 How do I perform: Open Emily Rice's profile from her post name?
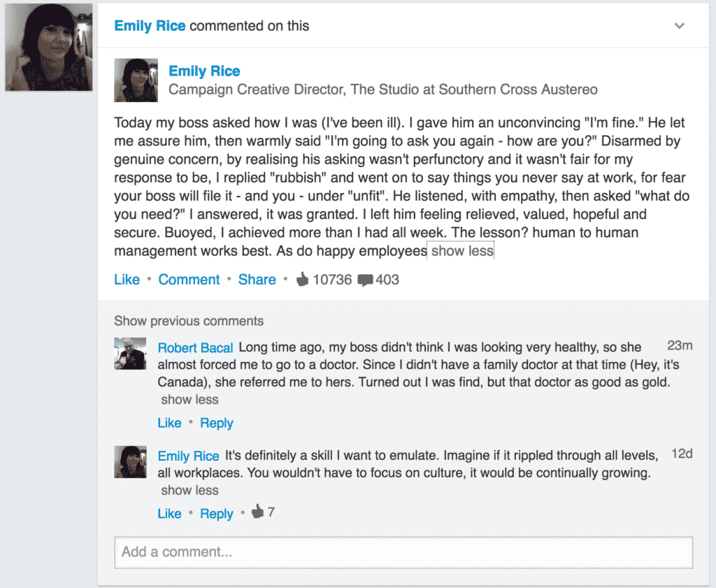coord(203,71)
